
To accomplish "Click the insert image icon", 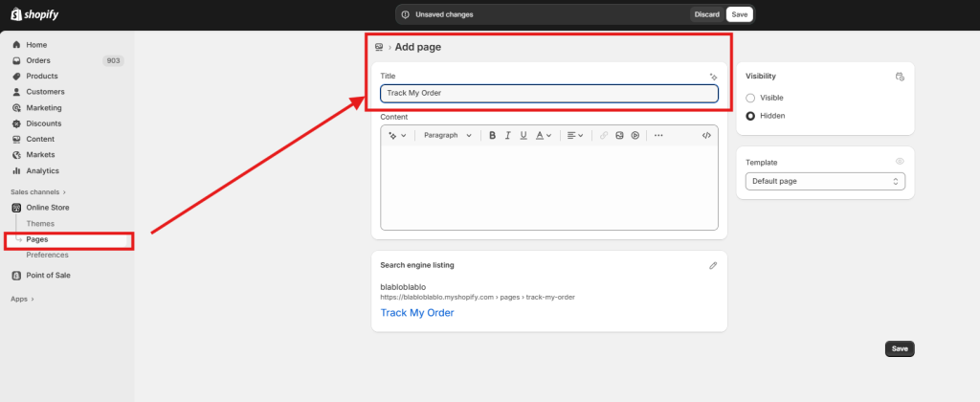I will pyautogui.click(x=619, y=135).
